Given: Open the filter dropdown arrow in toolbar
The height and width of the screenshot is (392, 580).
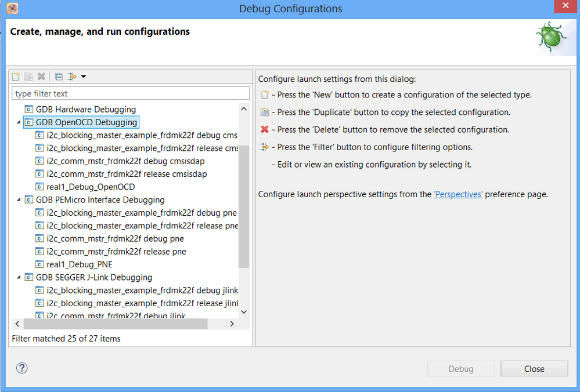Looking at the screenshot, I should coord(84,77).
